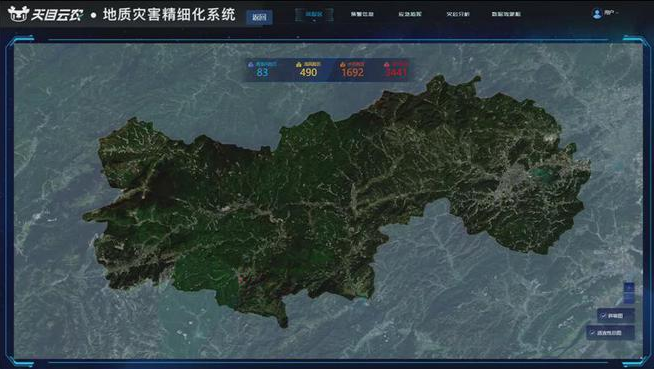Go to the 灾后分析 tab
Screen dimensions: 654x369
coord(458,14)
